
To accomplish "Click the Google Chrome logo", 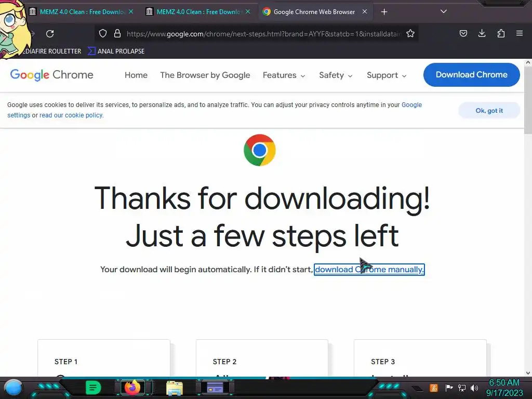I will (x=51, y=75).
